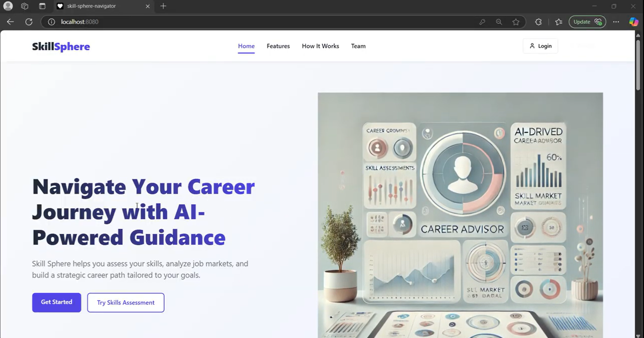The image size is (644, 338).
Task: Click the browser Update button
Action: pos(587,22)
